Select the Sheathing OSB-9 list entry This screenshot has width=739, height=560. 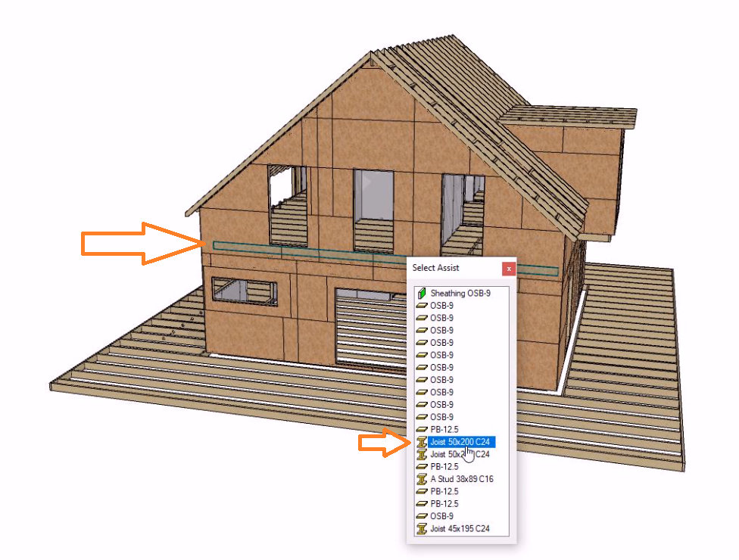pos(460,293)
